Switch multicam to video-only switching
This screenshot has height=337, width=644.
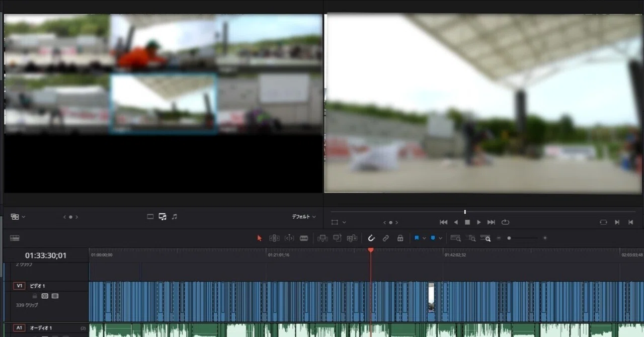[150, 216]
